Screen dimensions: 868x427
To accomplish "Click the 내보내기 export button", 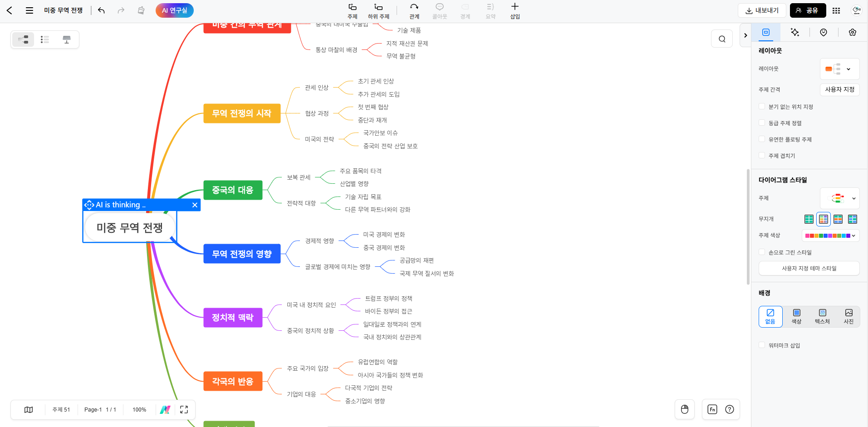I will 762,10.
